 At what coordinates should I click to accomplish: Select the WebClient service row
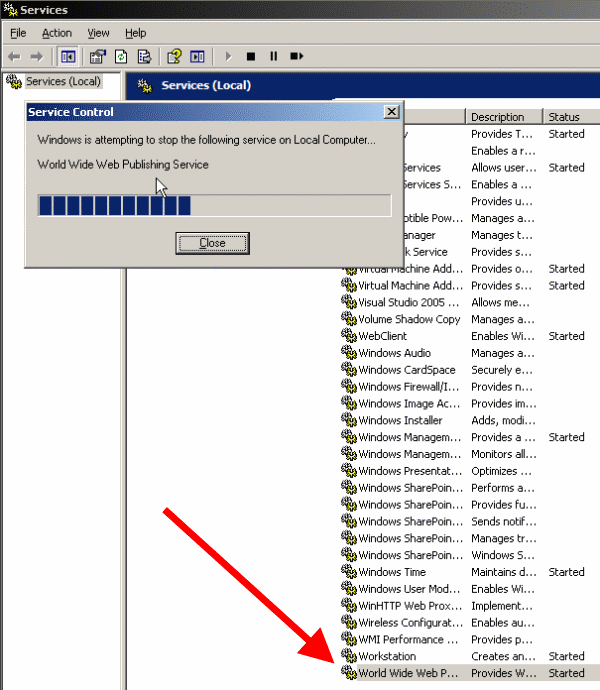pyautogui.click(x=470, y=336)
